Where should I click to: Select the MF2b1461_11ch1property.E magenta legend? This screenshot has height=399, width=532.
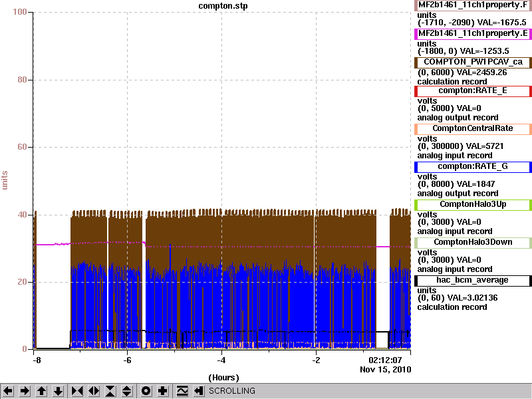pyautogui.click(x=473, y=34)
